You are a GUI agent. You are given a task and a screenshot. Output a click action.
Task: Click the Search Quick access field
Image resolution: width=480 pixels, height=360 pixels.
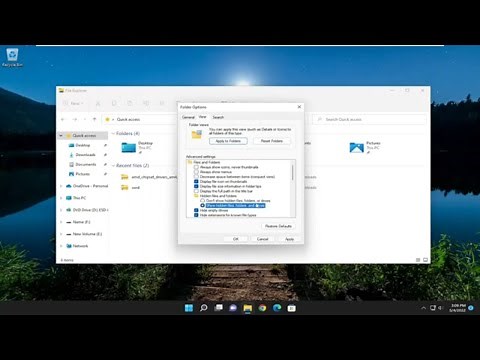point(369,119)
